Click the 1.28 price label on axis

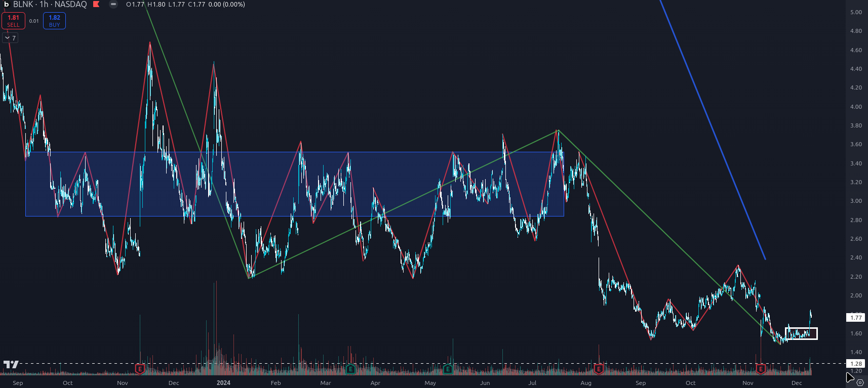856,363
